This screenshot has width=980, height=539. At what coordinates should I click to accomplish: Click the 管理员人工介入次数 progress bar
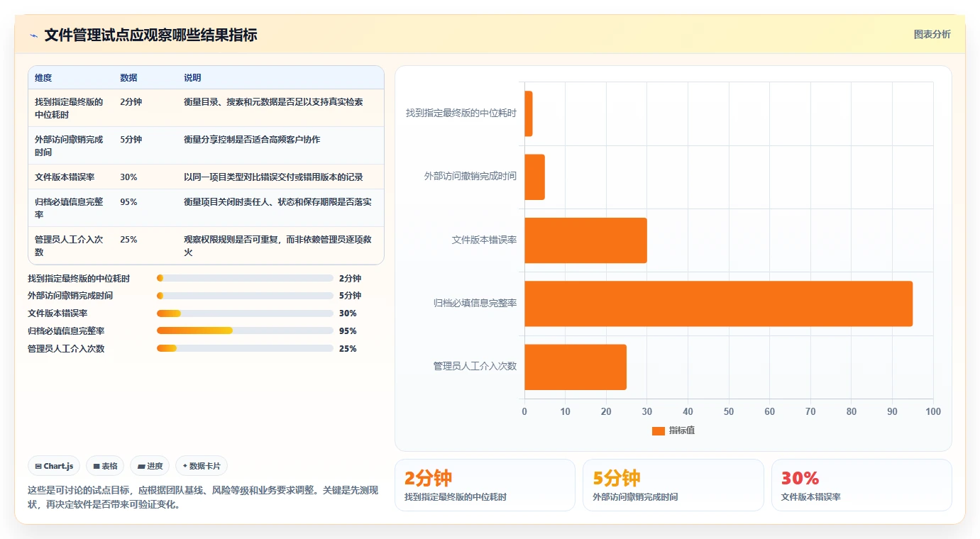pyautogui.click(x=245, y=349)
